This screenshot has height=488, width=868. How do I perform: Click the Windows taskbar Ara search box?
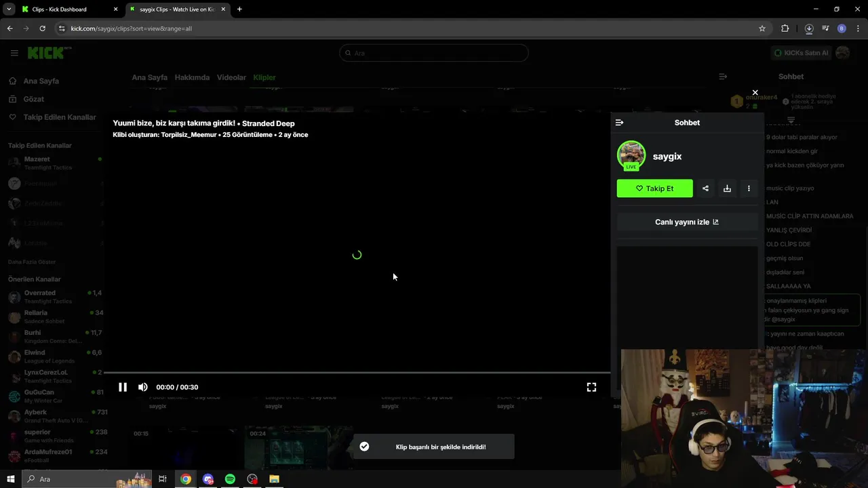point(88,479)
